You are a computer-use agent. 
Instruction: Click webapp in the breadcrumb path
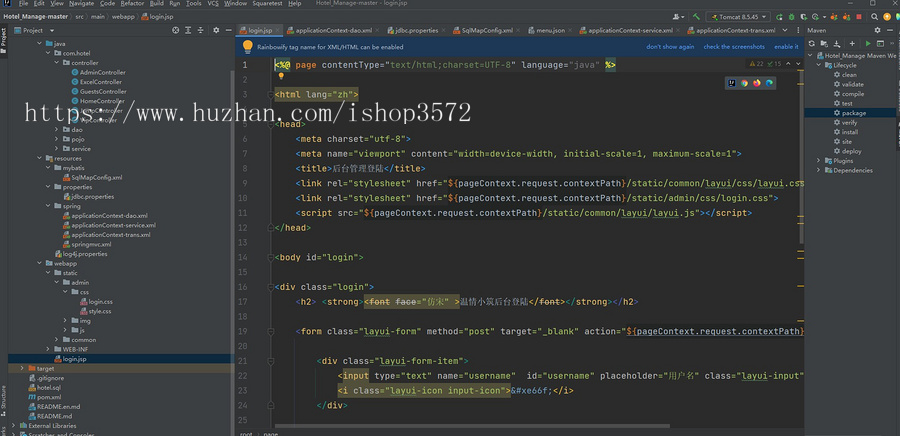pyautogui.click(x=123, y=17)
